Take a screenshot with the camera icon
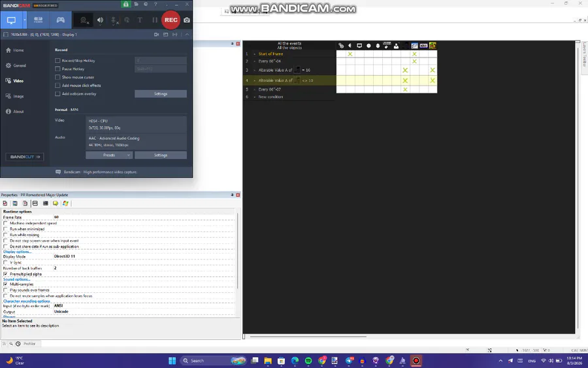Image resolution: width=588 pixels, height=368 pixels. click(x=187, y=20)
